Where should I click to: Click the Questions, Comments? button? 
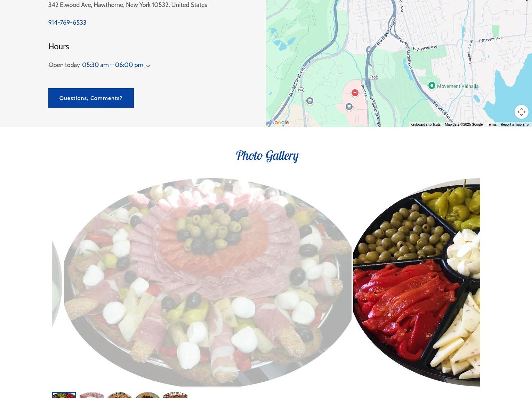(x=91, y=98)
